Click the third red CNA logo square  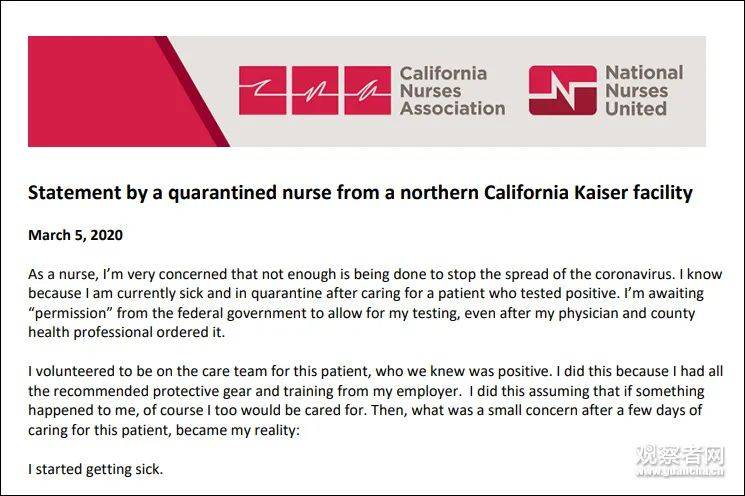tap(367, 90)
